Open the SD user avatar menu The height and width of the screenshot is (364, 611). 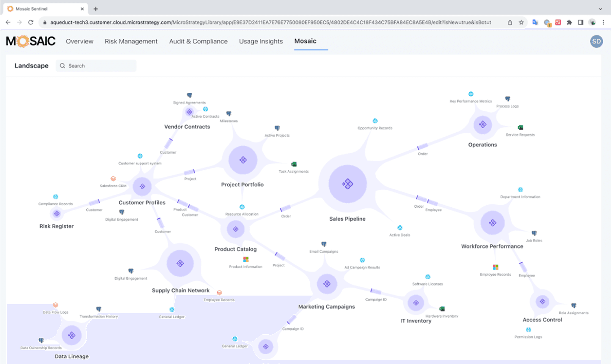596,41
